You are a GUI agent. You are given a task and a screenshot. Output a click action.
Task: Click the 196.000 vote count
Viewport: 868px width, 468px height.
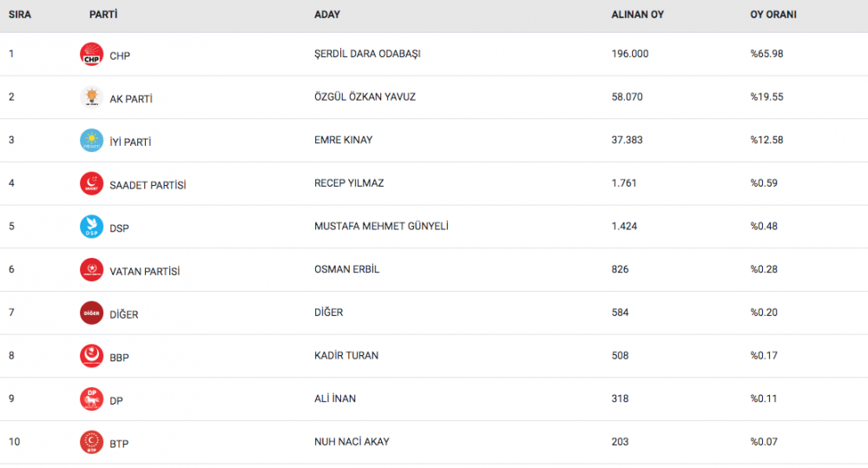pos(630,54)
